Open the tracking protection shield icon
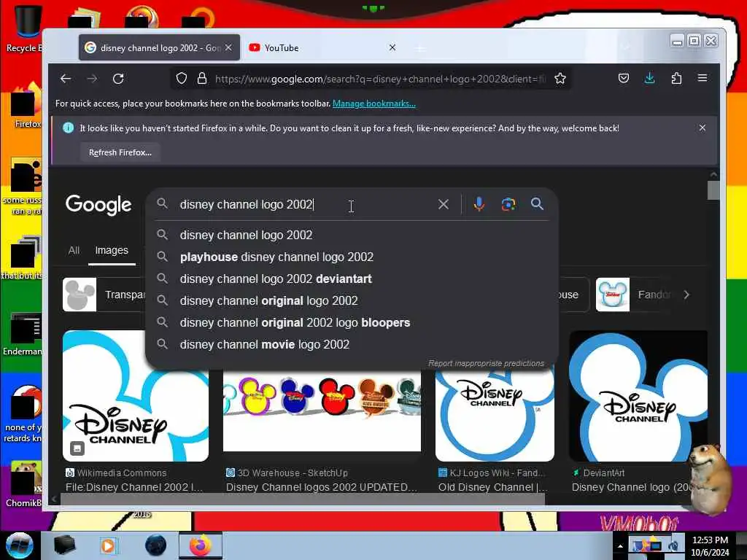 [182, 79]
